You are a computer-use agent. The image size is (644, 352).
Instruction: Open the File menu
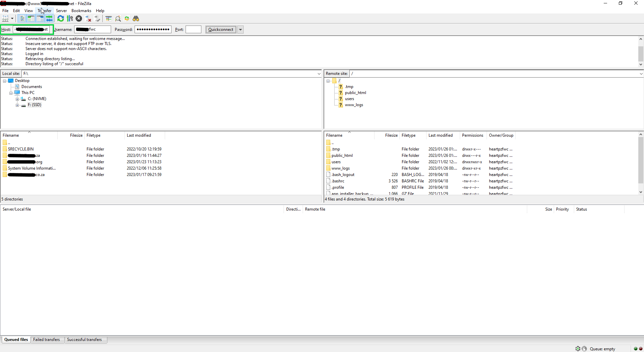5,11
